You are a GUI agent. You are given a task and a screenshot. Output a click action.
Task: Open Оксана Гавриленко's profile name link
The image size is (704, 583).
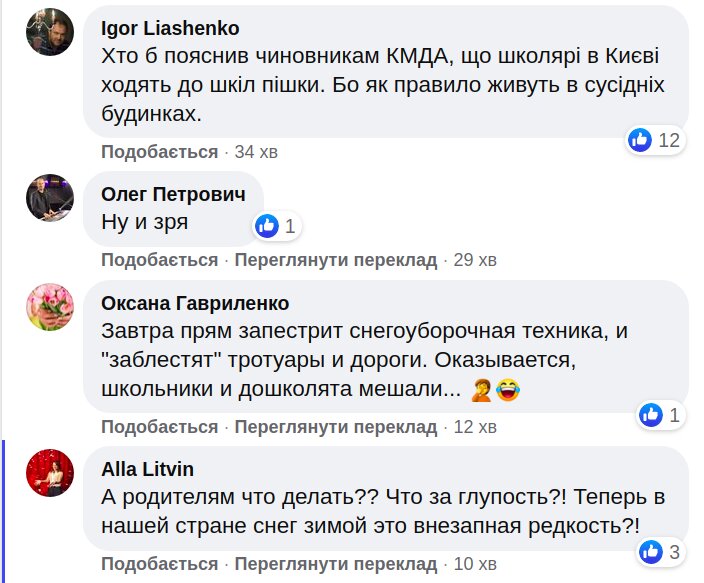pyautogui.click(x=195, y=303)
